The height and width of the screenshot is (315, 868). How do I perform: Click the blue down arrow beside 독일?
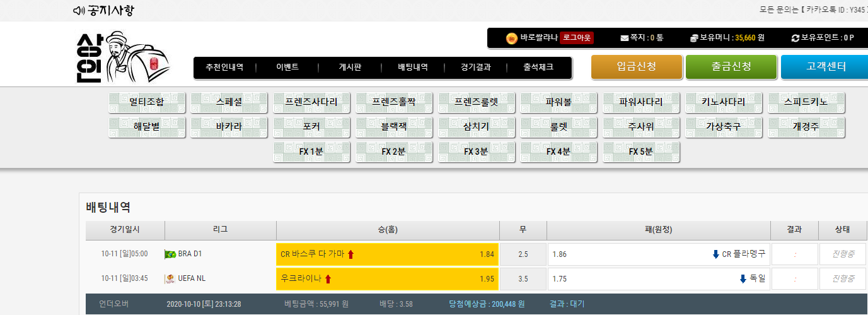point(743,278)
